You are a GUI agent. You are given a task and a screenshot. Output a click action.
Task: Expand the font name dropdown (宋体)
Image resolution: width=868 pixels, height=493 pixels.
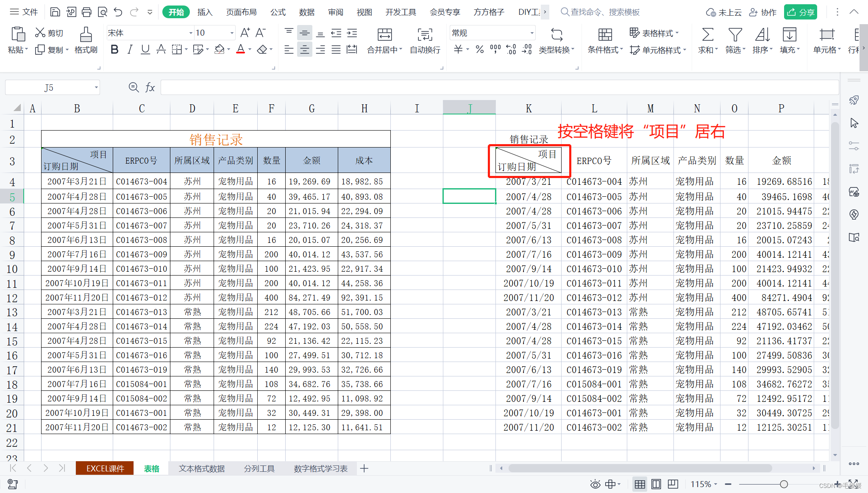190,33
